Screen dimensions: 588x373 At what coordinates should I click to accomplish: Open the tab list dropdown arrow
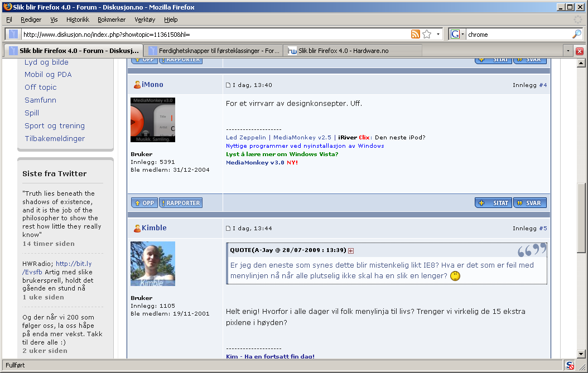point(568,51)
